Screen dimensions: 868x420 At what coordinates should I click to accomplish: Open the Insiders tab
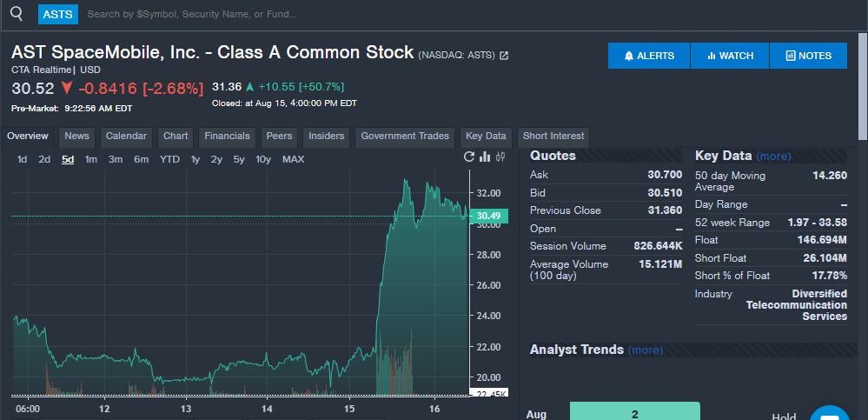(x=327, y=137)
